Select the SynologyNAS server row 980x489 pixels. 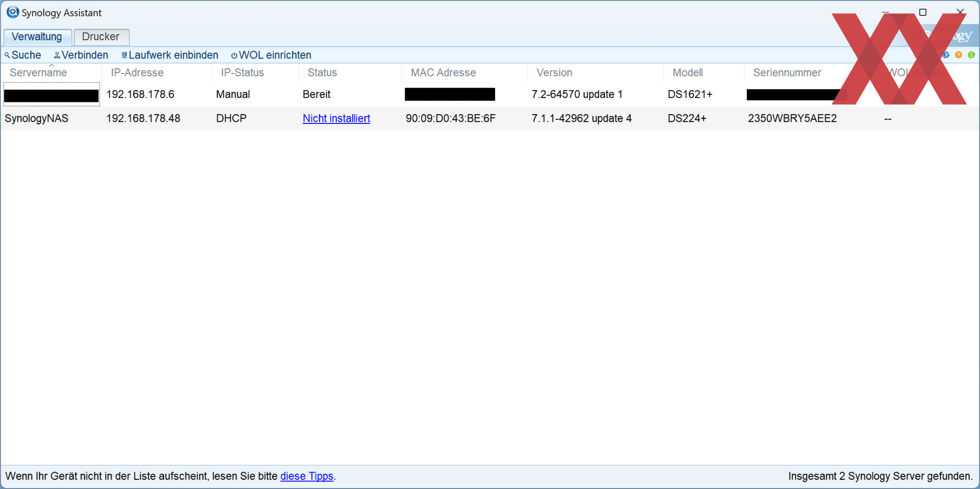click(490, 118)
